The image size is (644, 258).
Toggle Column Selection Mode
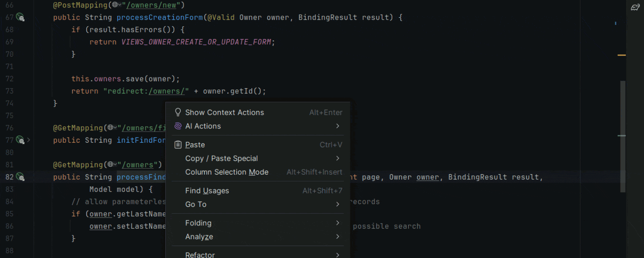point(227,172)
